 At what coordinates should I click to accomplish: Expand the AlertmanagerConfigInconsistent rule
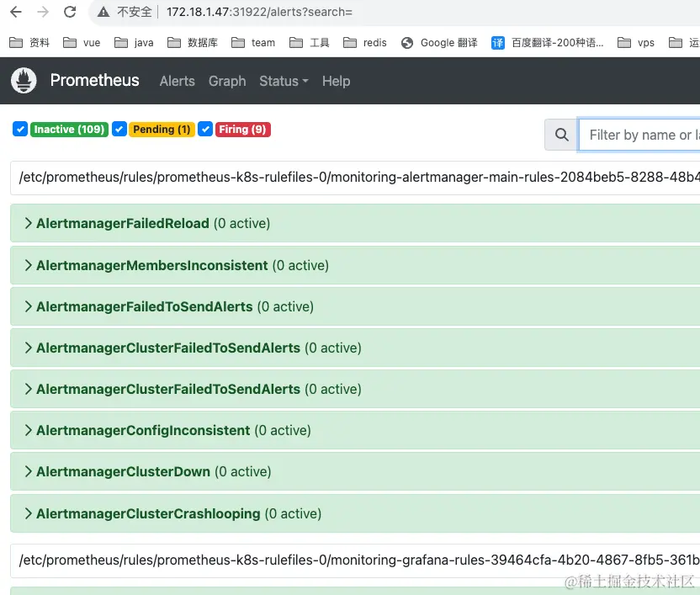[355, 430]
